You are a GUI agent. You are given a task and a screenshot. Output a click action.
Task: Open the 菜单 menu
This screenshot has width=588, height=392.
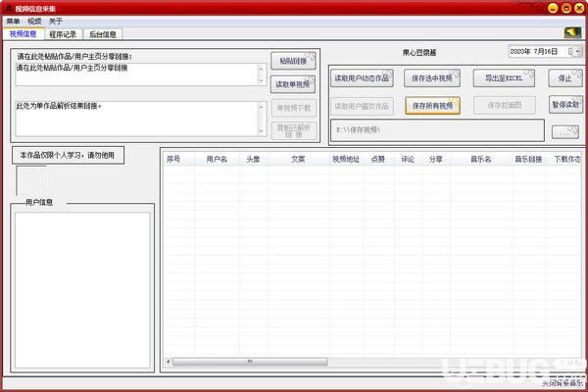13,22
